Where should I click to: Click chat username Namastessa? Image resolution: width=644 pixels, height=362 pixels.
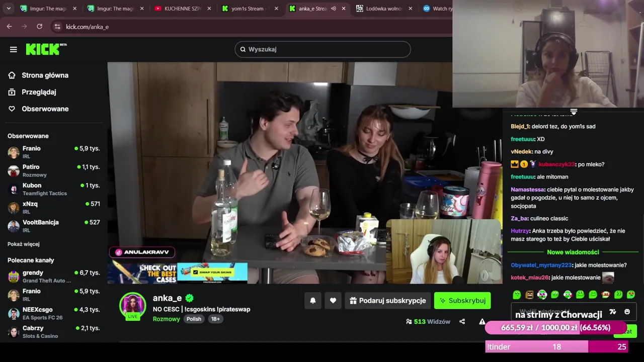[x=528, y=190]
